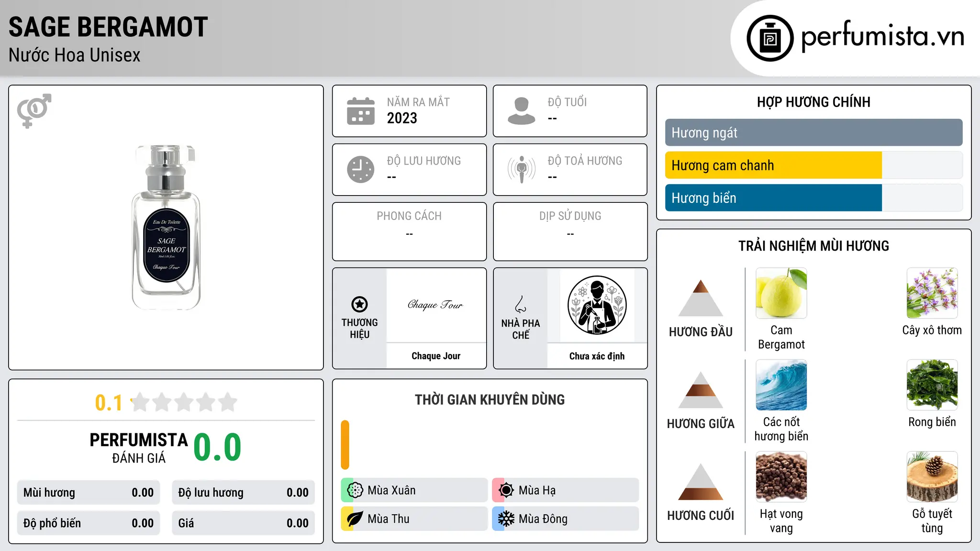Click the clock icon beside Độ lưu hương
The image size is (980, 551).
pos(361,169)
